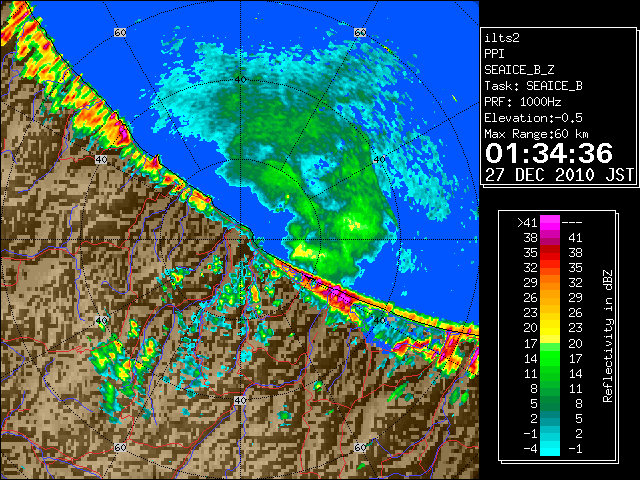
Task: Click the 'PPI' scan type text
Action: pyautogui.click(x=494, y=54)
